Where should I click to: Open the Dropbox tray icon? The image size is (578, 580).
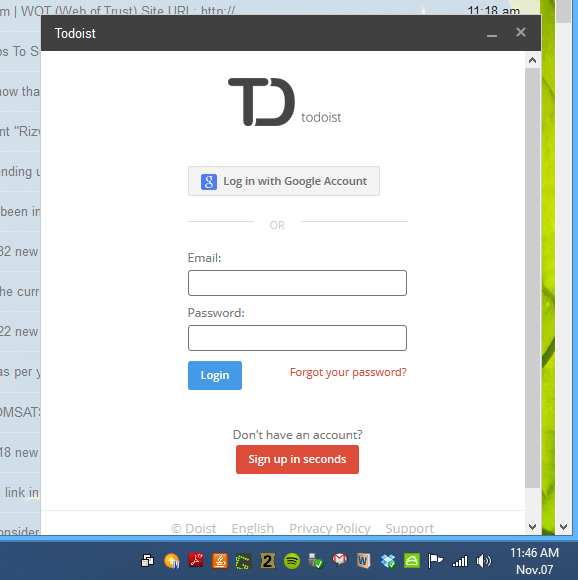[388, 561]
